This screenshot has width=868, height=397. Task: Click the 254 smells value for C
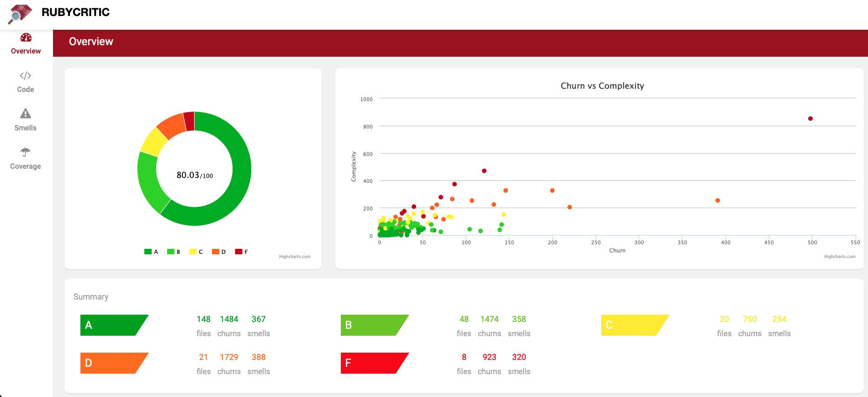(x=779, y=319)
